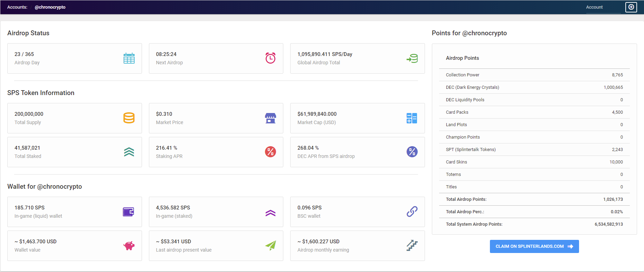This screenshot has width=644, height=272.
Task: Click Claim on Splinterlands.com button
Action: [534, 246]
